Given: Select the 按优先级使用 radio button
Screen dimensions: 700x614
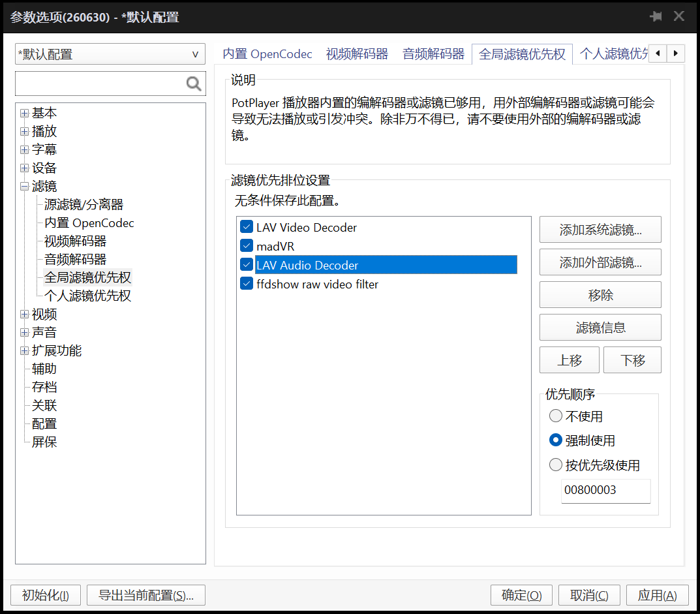Looking at the screenshot, I should [555, 465].
